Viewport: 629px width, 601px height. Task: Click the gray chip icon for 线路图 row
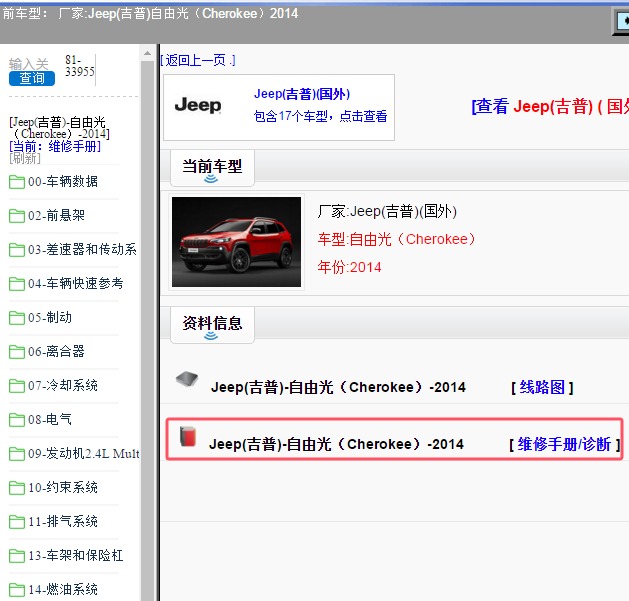[x=187, y=379]
